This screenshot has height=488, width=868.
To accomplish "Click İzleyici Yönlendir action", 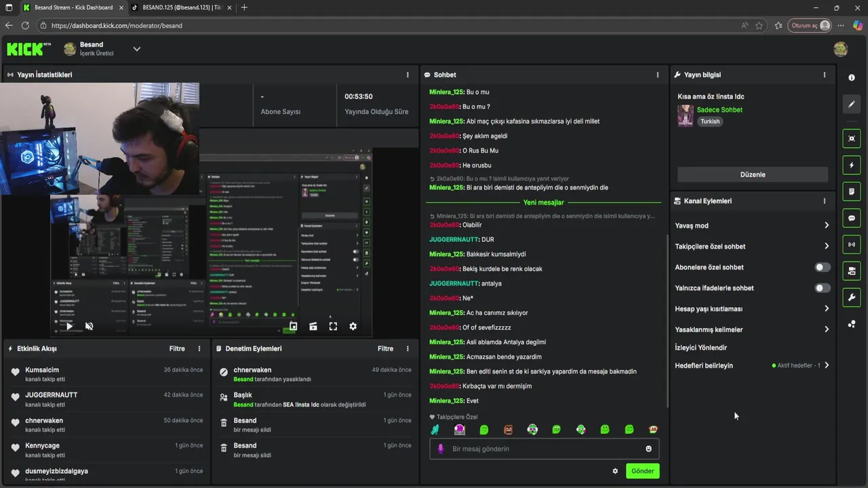I will point(701,348).
